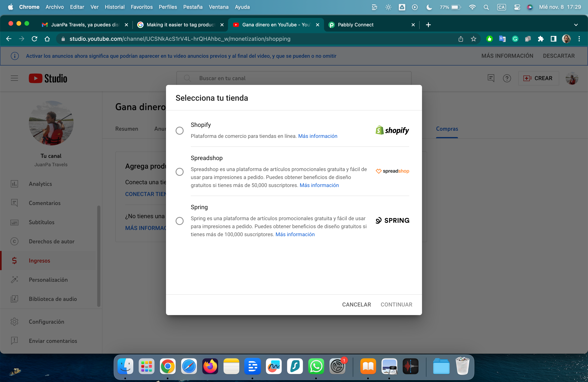
Task: Open the Apple menu
Action: coord(10,7)
